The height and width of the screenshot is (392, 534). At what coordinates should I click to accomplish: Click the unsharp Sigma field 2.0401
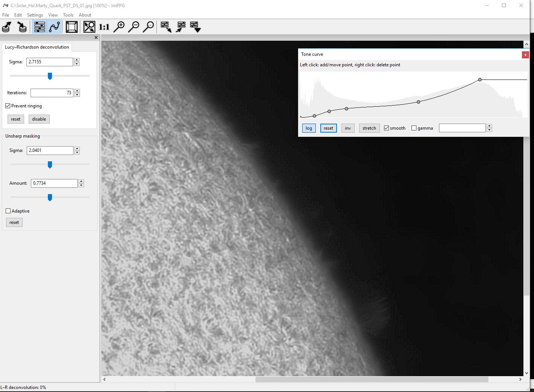click(50, 150)
